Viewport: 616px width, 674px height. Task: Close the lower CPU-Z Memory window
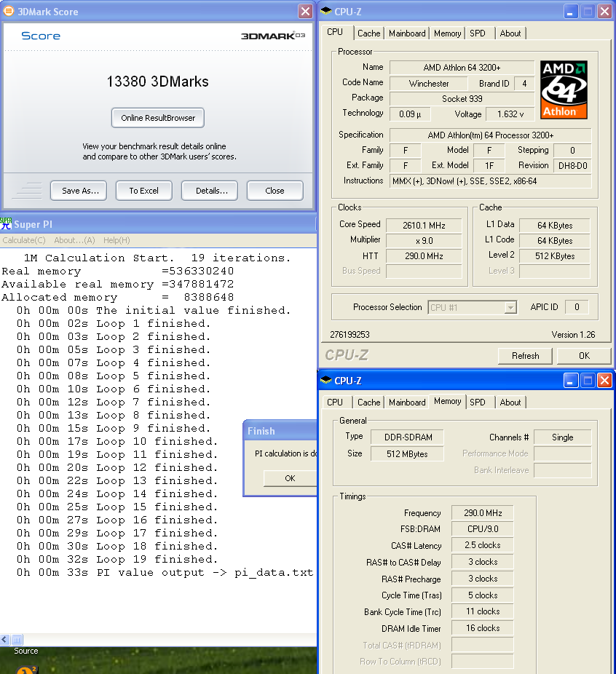coord(604,381)
